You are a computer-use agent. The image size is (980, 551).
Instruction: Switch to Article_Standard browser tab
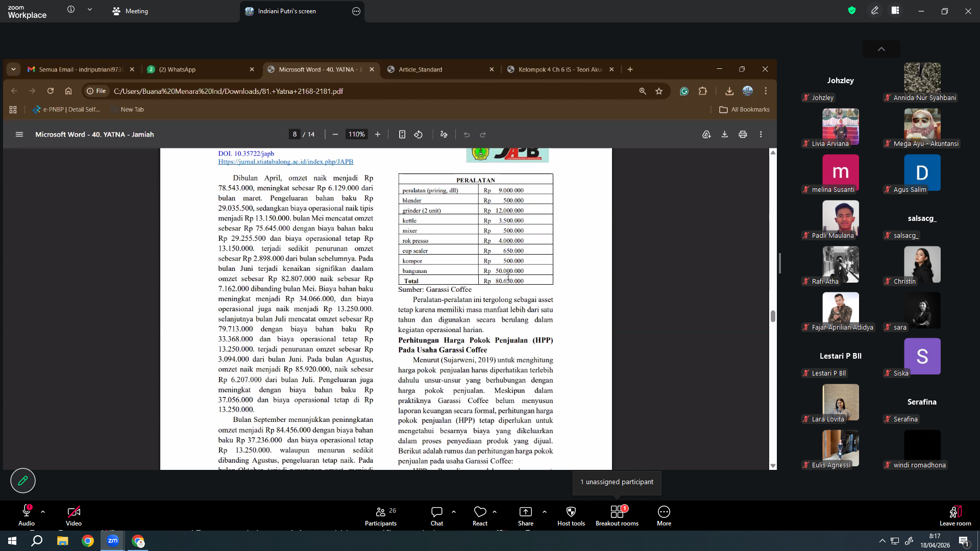click(x=440, y=69)
